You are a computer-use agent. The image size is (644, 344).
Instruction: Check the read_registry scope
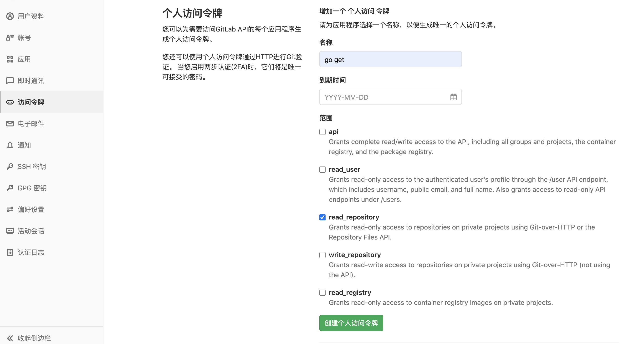(322, 293)
